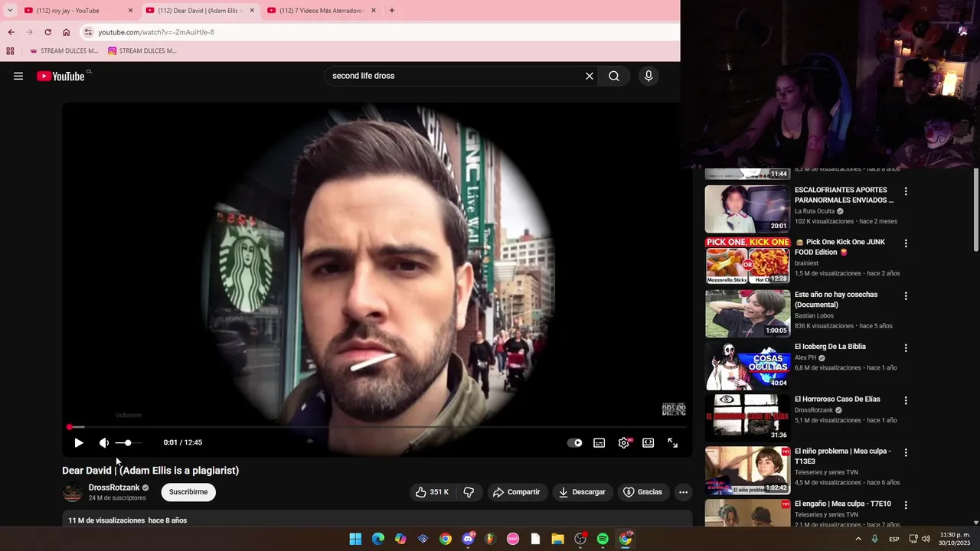Play the Dear David video
Viewport: 980px width, 551px height.
point(78,442)
